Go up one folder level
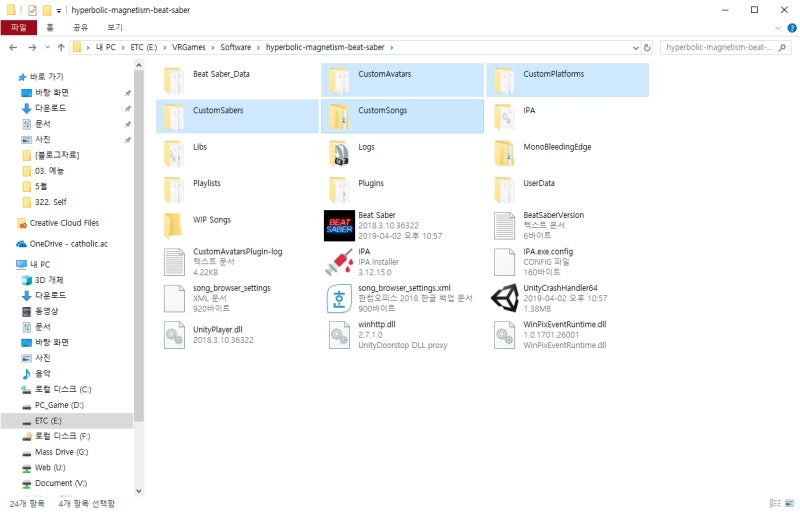 (x=61, y=47)
